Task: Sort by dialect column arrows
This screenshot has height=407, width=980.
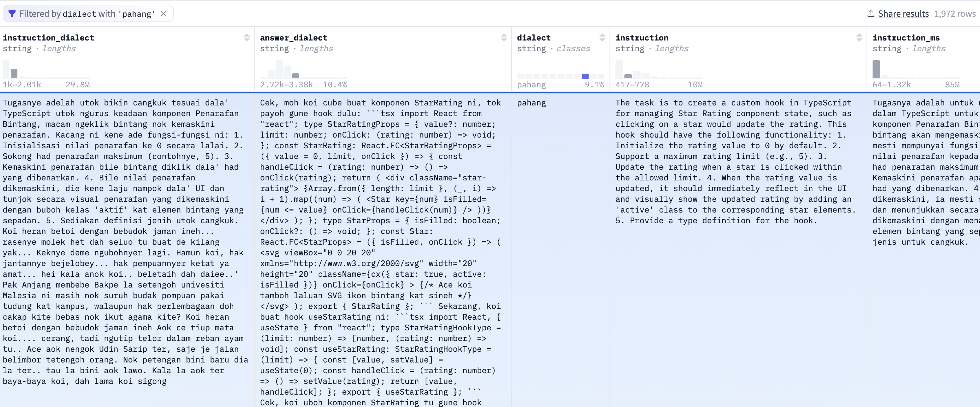Action: 602,37
